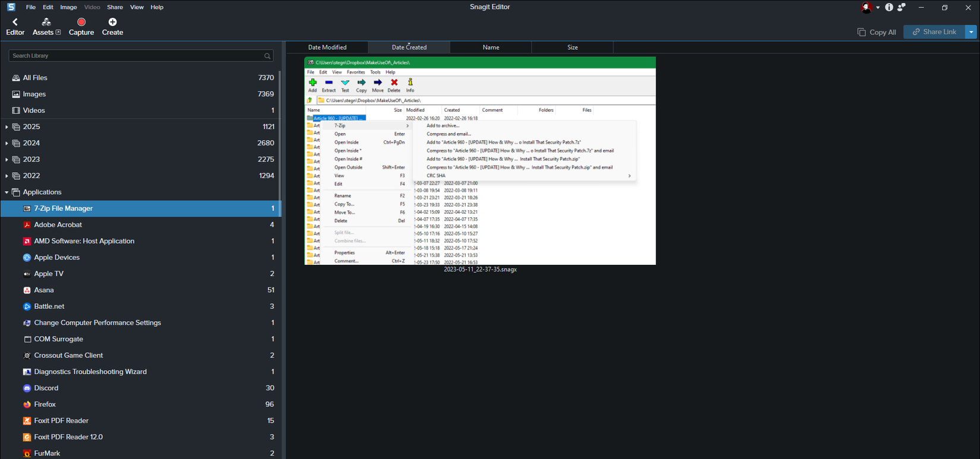Viewport: 980px width, 459px height.
Task: Select AMD Software: Host Application
Action: [x=140, y=241]
